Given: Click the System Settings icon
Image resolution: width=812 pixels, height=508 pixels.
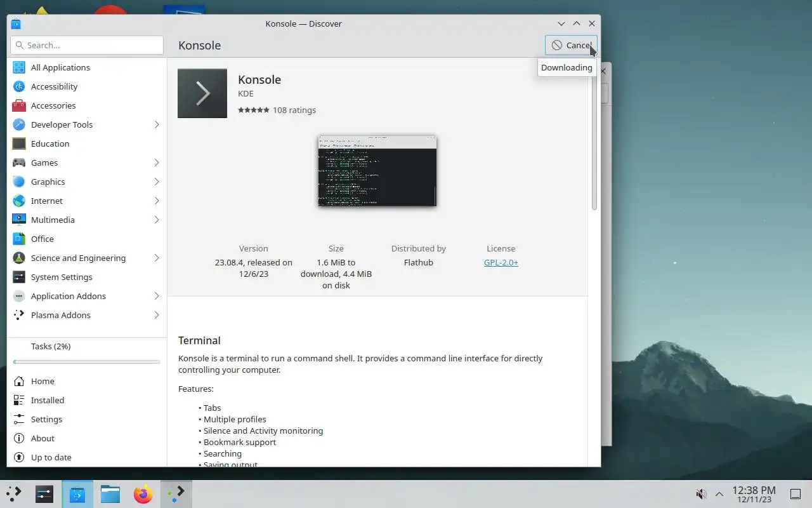Looking at the screenshot, I should [19, 277].
